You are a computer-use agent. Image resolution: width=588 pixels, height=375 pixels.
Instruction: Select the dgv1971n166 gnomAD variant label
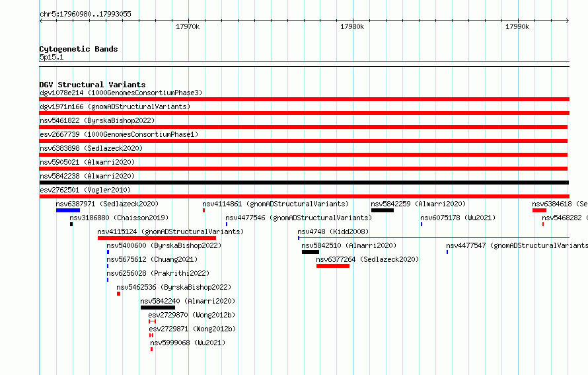point(115,106)
